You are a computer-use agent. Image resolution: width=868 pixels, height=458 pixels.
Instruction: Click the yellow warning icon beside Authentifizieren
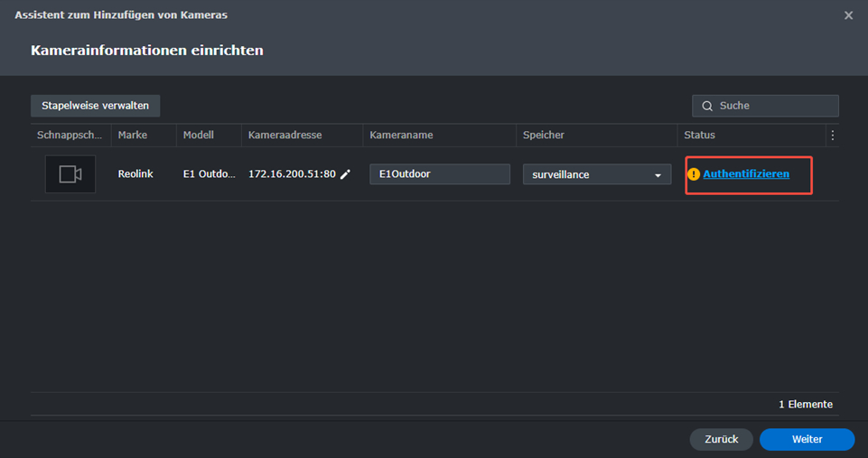(x=694, y=174)
